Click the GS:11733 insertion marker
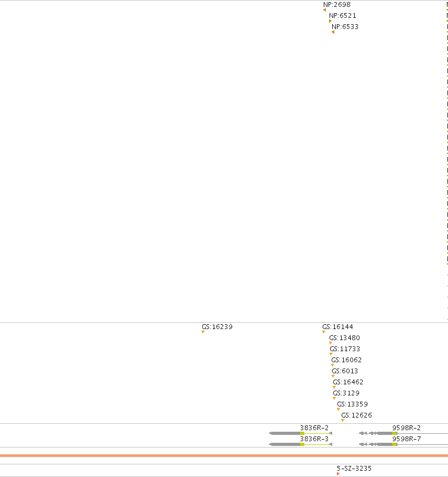The width and height of the screenshot is (448, 477). [x=331, y=354]
